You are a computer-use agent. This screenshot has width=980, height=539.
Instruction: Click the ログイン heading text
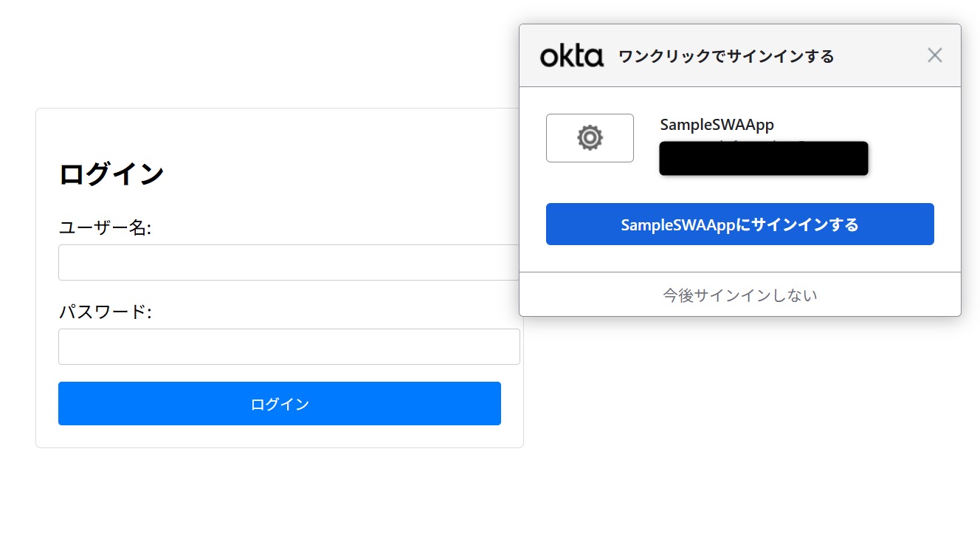pyautogui.click(x=111, y=174)
